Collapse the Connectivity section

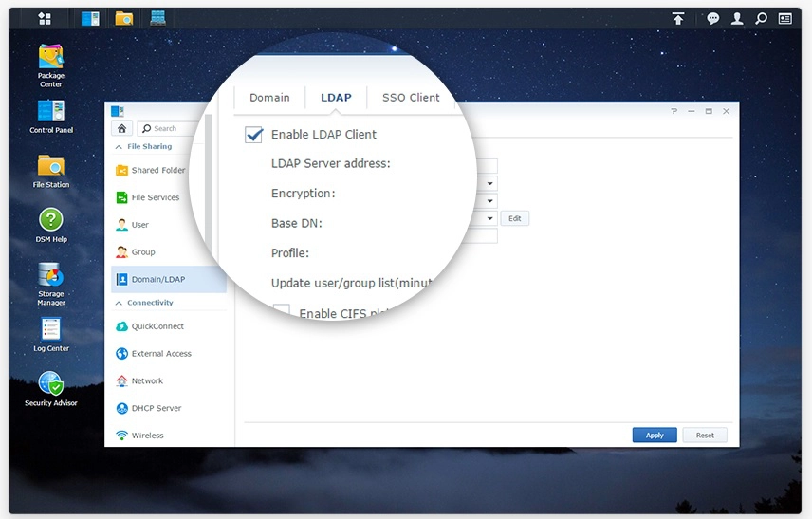click(119, 303)
